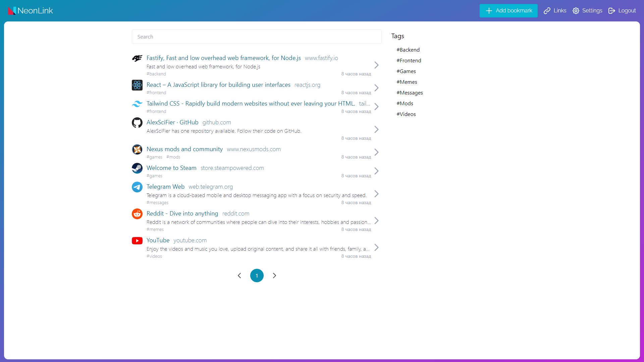The width and height of the screenshot is (644, 362).
Task: Expand the Telegram Web bookmark chevron
Action: [x=376, y=194]
